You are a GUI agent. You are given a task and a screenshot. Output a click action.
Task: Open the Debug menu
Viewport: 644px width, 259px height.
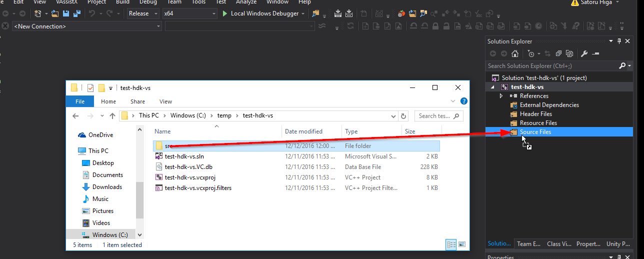(148, 2)
